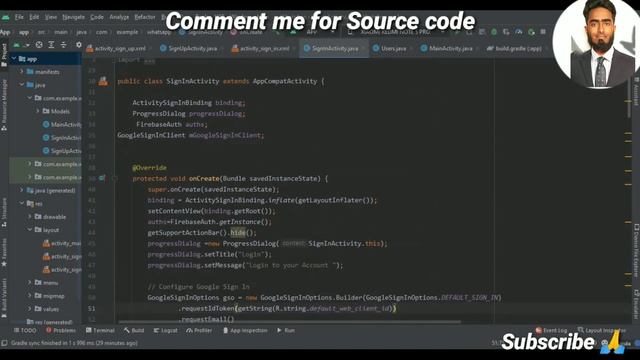
Task: Open the Terminal tool window
Action: (100, 330)
